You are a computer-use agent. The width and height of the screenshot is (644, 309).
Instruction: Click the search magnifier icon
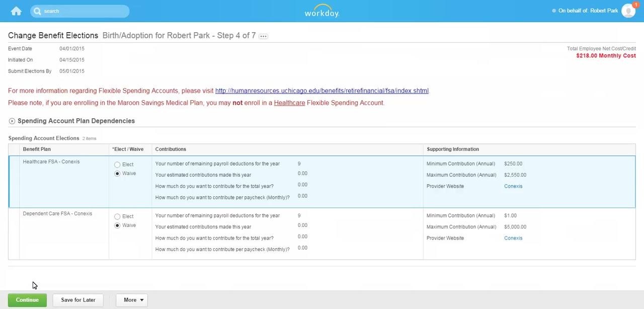point(37,11)
